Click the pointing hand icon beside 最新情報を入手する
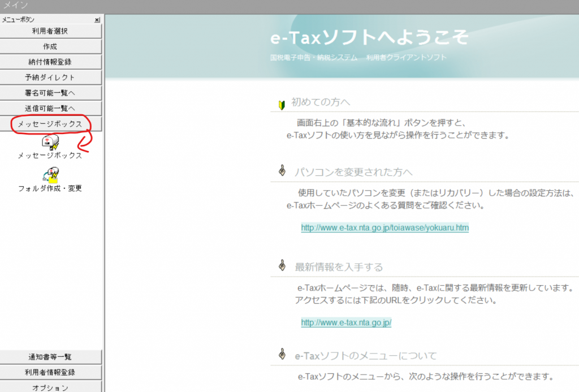This screenshot has height=392, width=579. (282, 265)
